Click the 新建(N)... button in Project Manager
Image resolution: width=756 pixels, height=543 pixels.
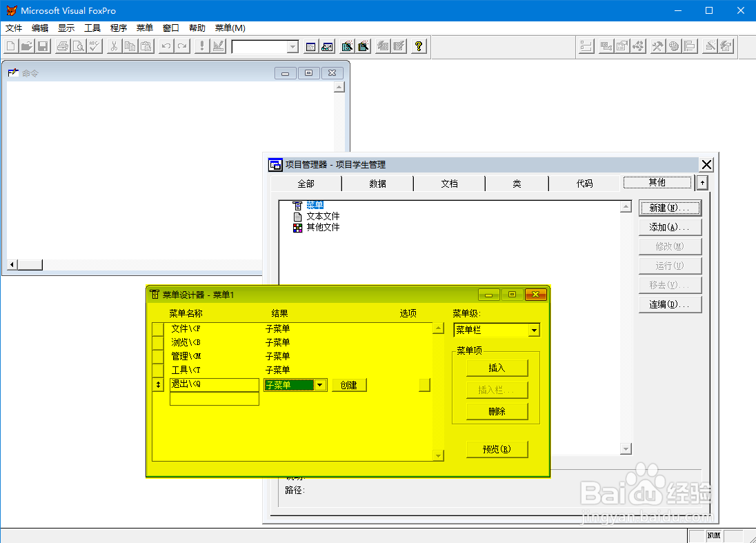(670, 208)
